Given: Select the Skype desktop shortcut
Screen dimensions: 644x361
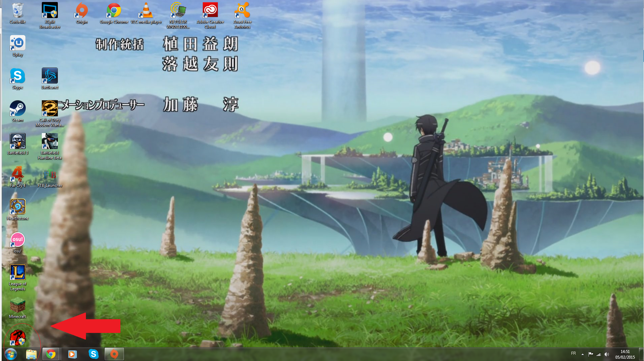Looking at the screenshot, I should click(17, 79).
